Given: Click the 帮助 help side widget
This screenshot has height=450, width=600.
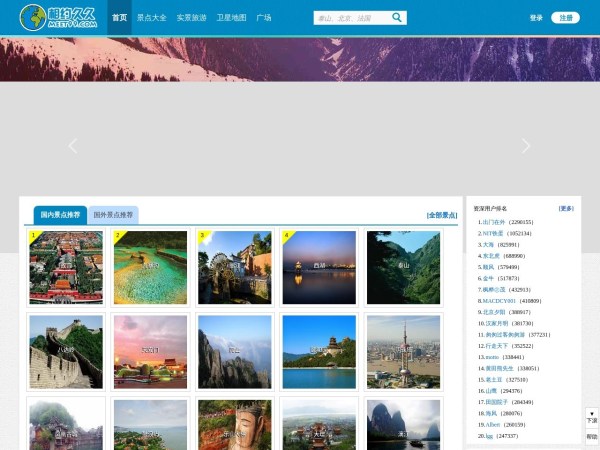Looking at the screenshot, I should point(592,436).
